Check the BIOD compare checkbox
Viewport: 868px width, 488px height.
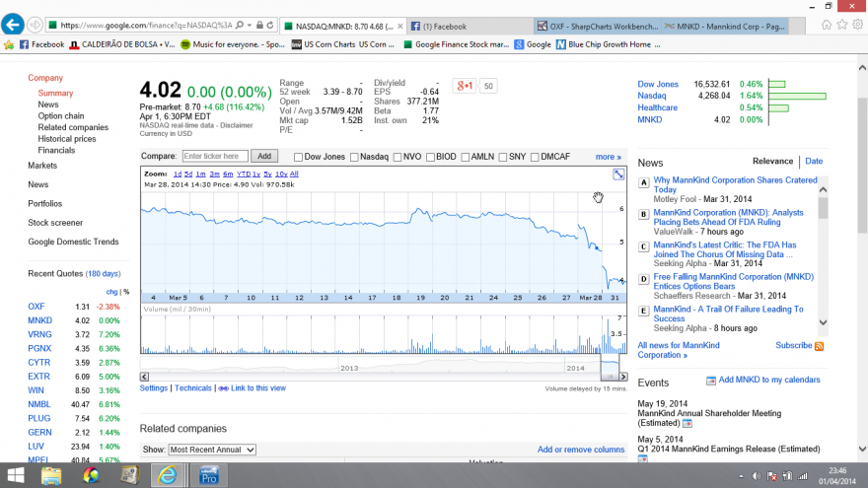(430, 157)
